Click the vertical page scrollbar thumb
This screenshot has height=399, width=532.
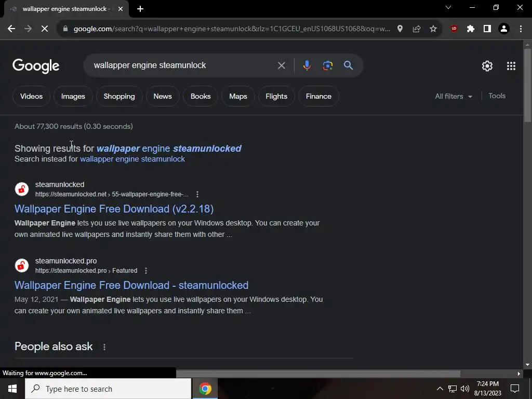(x=527, y=85)
